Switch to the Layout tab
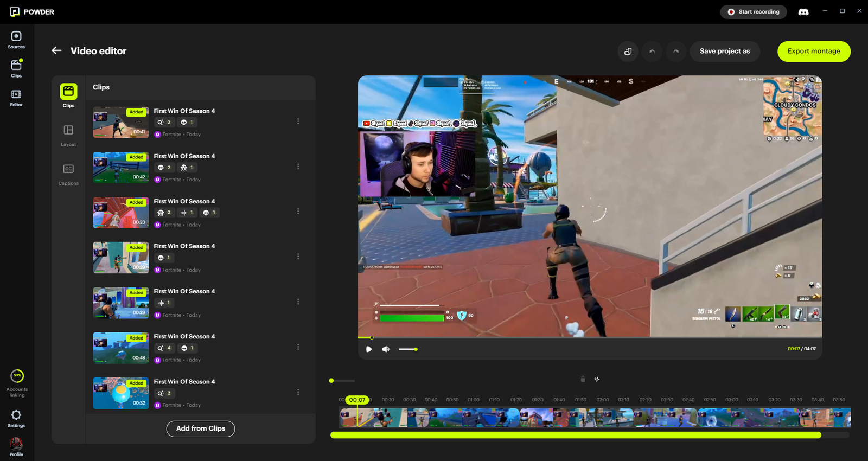Image resolution: width=868 pixels, height=461 pixels. coord(68,134)
